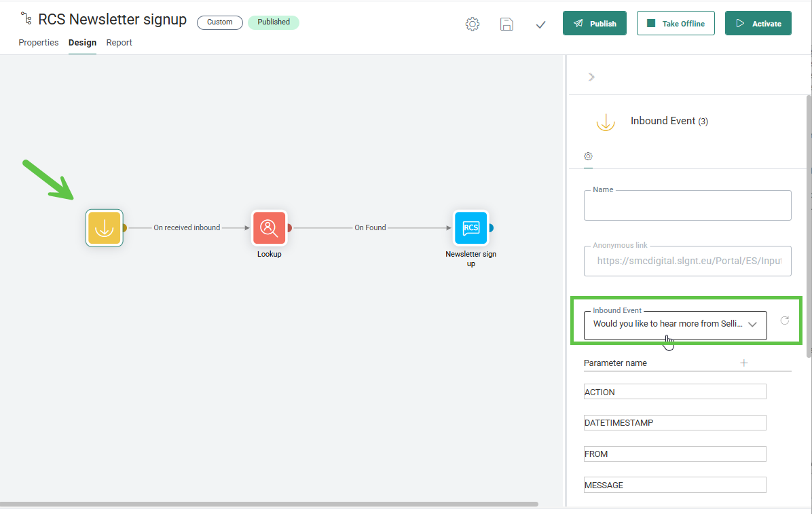Open the Inbound Event dropdown

[675, 325]
